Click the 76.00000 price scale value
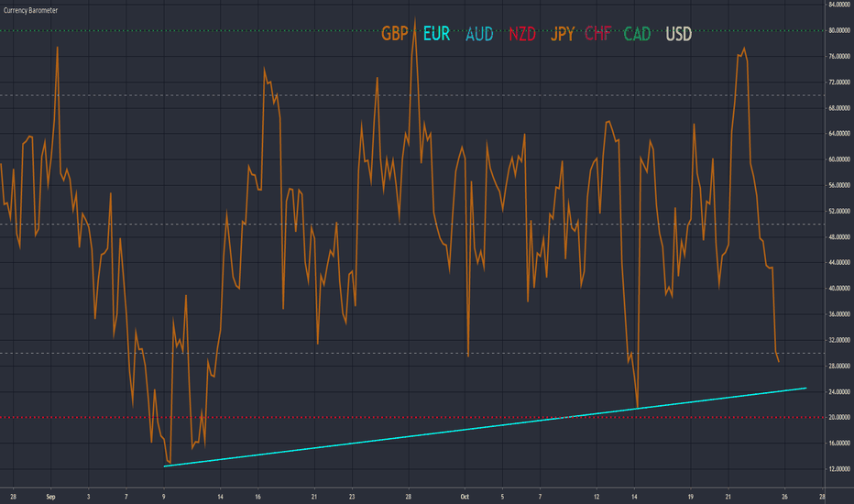This screenshot has height=504, width=854. (839, 56)
